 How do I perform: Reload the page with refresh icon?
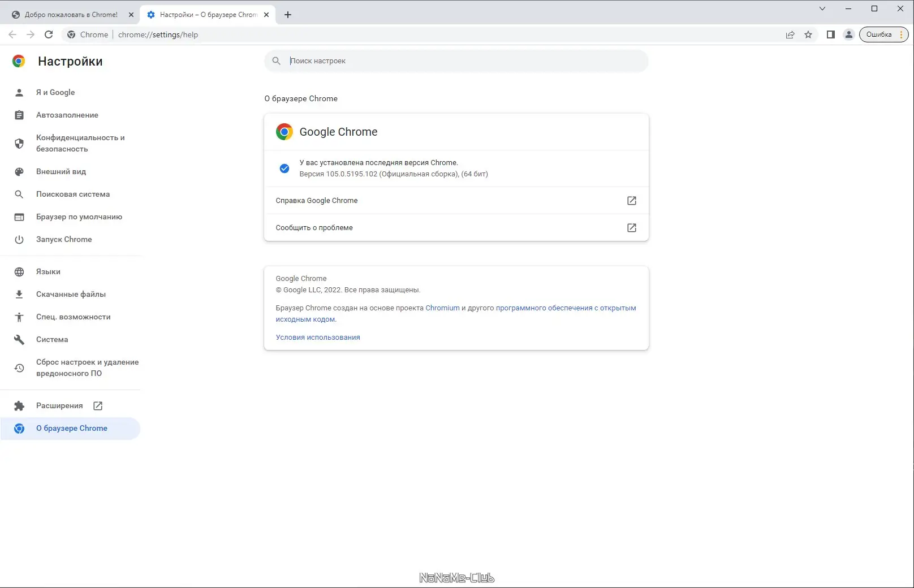[x=49, y=34]
